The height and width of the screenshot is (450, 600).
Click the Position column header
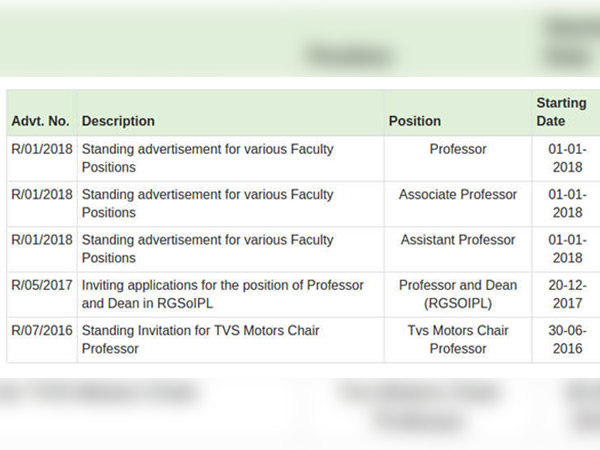[415, 121]
